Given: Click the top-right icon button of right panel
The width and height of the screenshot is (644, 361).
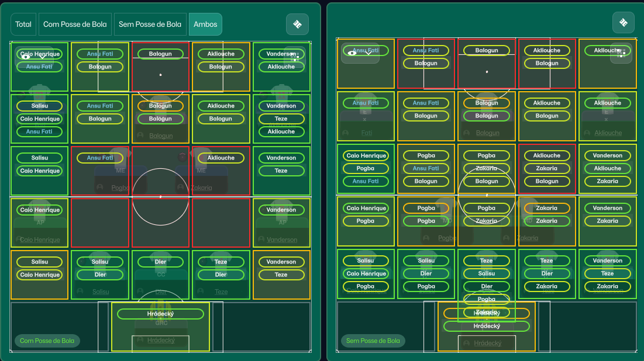Looking at the screenshot, I should (x=623, y=23).
